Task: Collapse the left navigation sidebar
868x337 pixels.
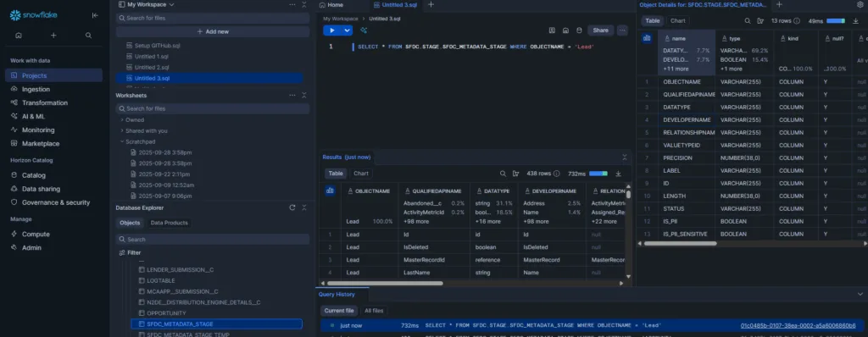Action: tap(95, 15)
